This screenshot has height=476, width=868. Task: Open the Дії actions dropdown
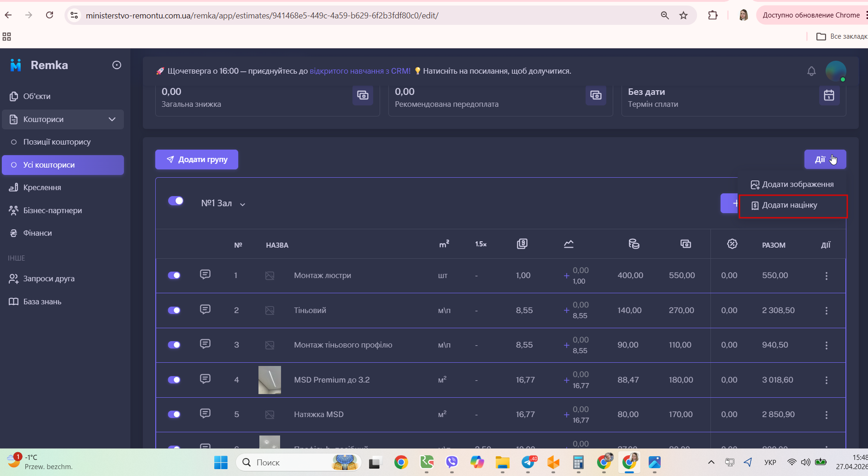click(825, 159)
